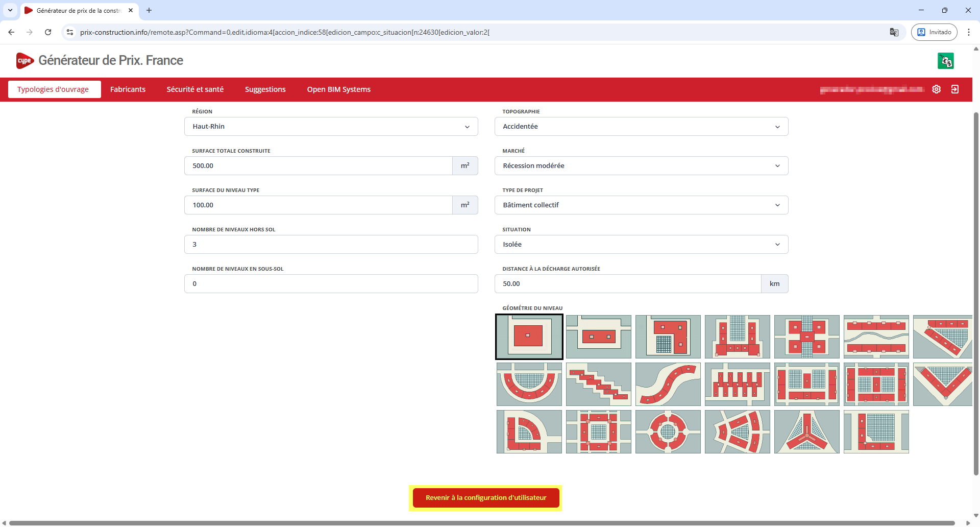This screenshot has height=527, width=980.
Task: Expand the Marché dropdown
Action: click(641, 166)
